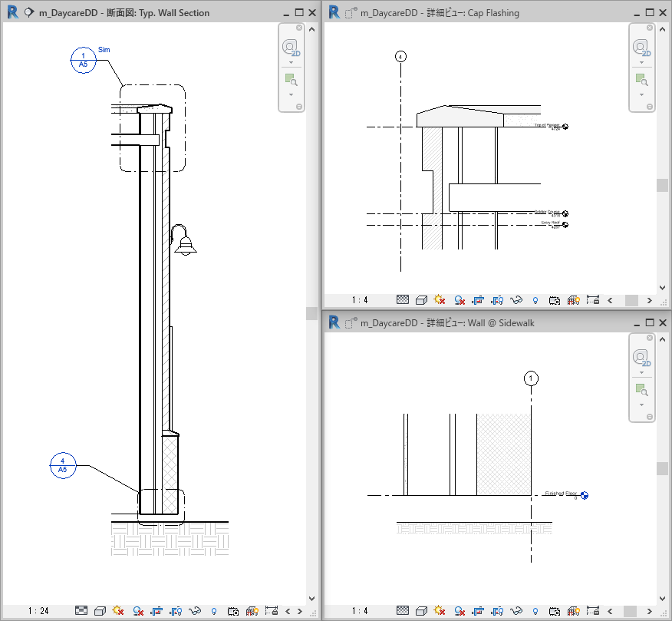
Task: Reveal hidden elements lightbulb in Wall @ Sidewalk view
Action: pyautogui.click(x=535, y=611)
